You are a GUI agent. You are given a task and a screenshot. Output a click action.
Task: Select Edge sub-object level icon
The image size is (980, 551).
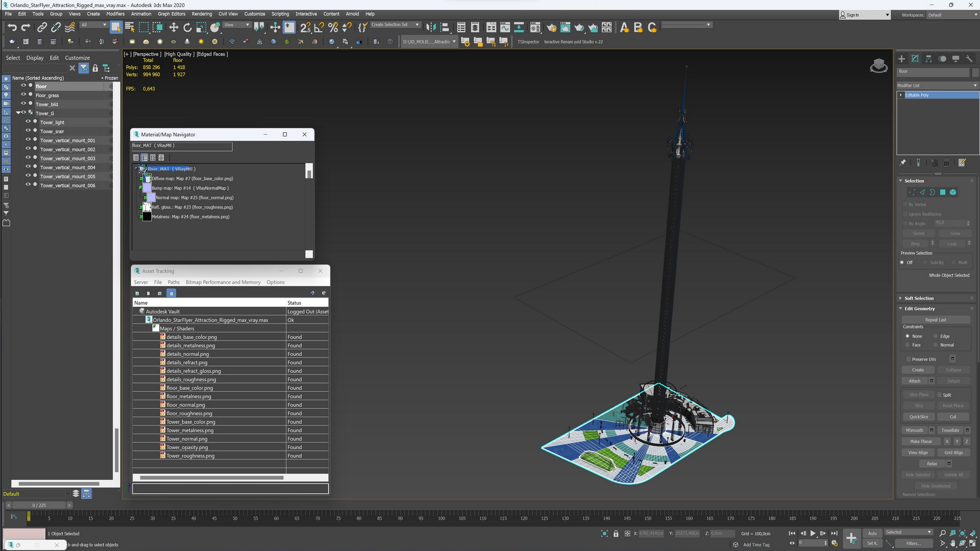coord(922,192)
